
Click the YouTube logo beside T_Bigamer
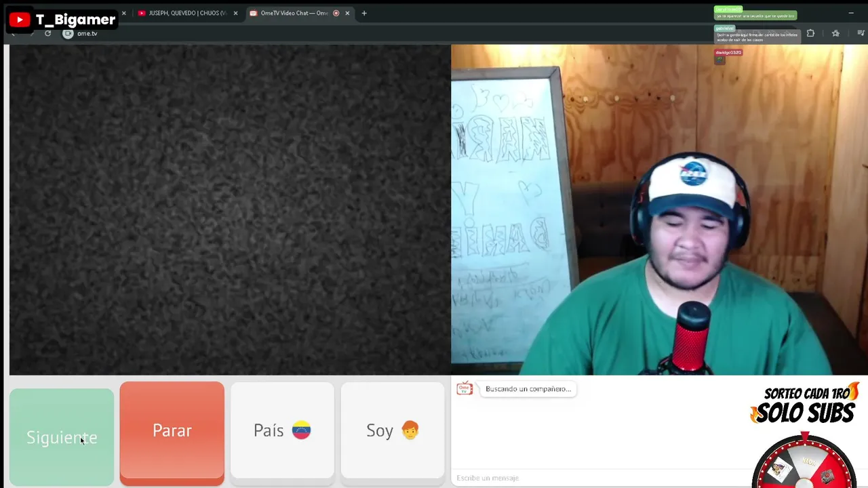click(x=20, y=20)
